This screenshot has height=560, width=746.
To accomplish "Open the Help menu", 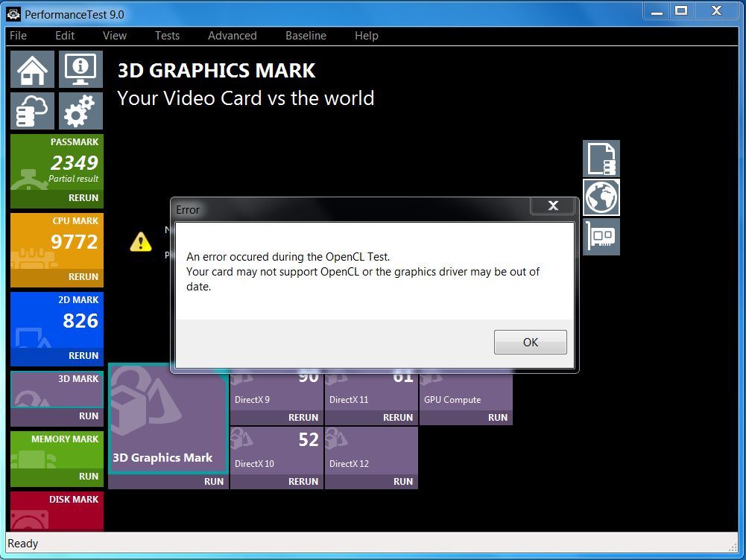I will coord(367,36).
